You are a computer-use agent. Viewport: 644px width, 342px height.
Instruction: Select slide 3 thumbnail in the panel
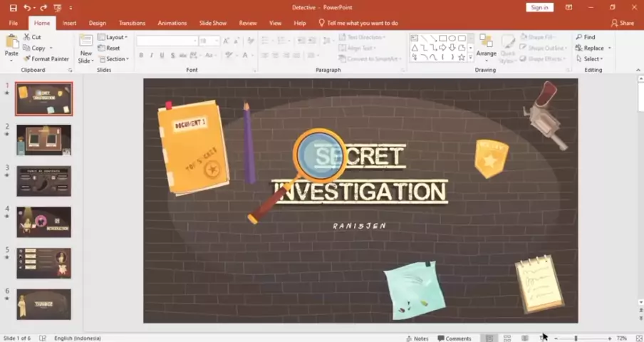click(x=44, y=181)
